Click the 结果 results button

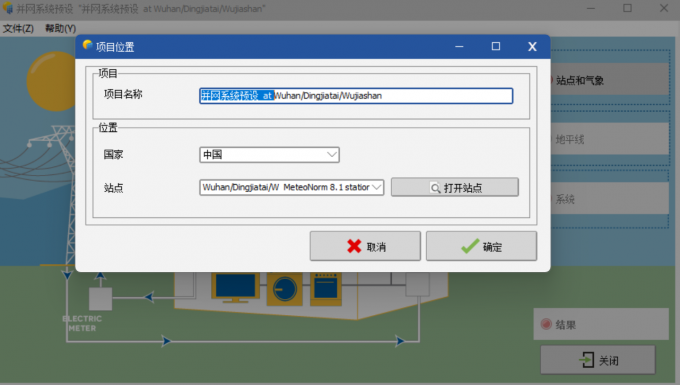(x=601, y=324)
